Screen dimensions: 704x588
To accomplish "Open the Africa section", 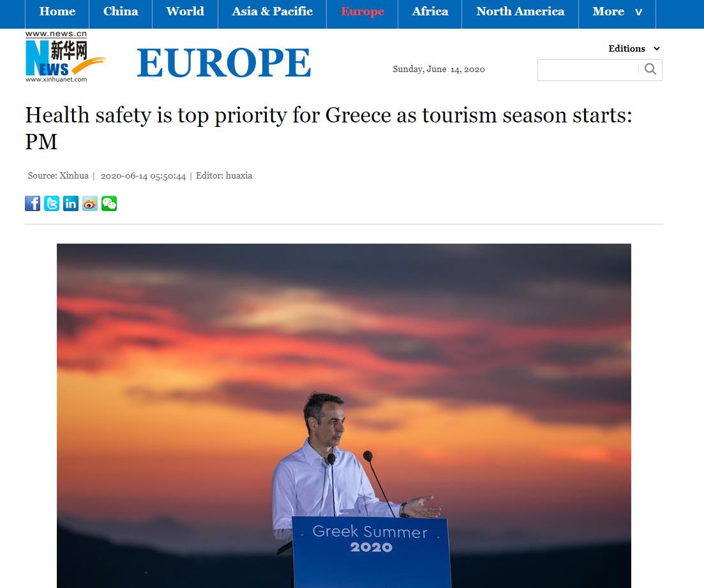I will 430,11.
